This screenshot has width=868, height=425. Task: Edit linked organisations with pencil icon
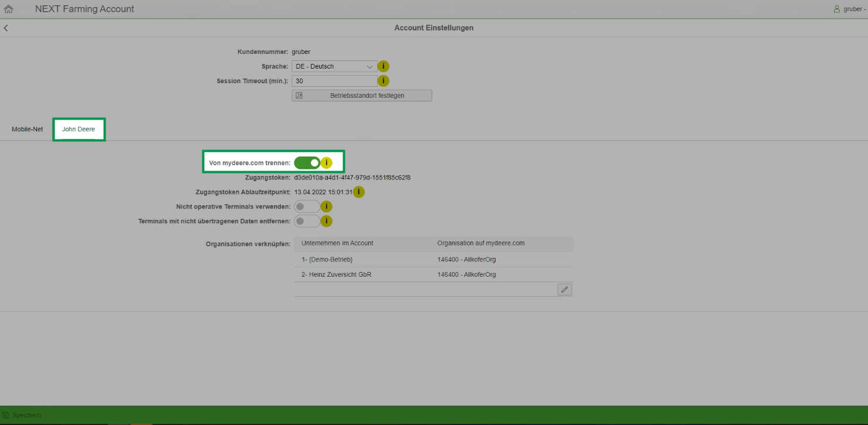point(564,290)
